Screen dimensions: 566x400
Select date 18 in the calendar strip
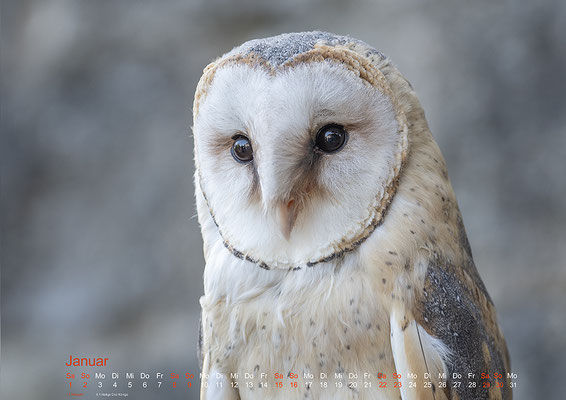pyautogui.click(x=323, y=385)
